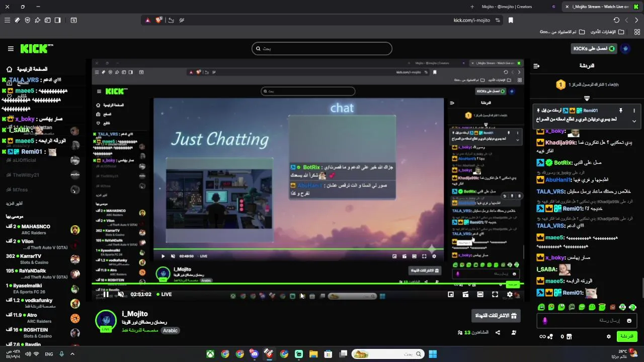The width and height of the screenshot is (644, 362).
Task: Collapse the chat panel arrow
Action: click(x=537, y=66)
